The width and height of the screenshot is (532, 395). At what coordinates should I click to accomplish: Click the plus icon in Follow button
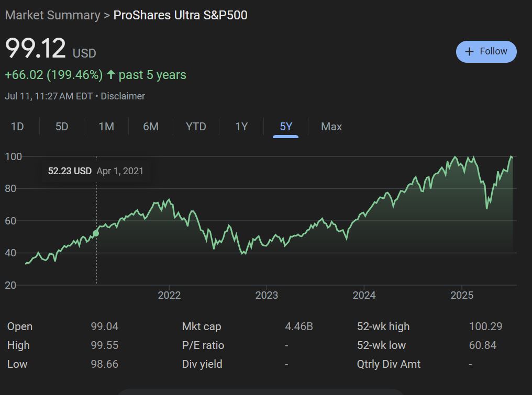point(469,52)
